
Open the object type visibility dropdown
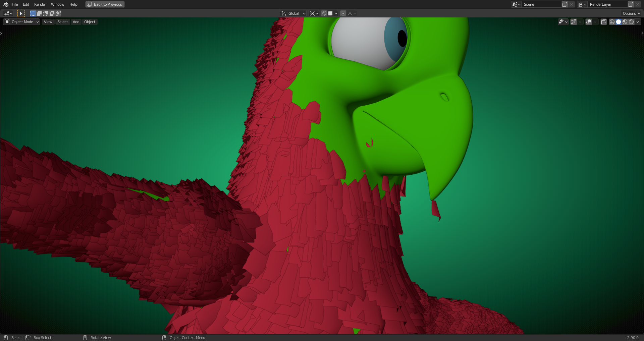563,22
